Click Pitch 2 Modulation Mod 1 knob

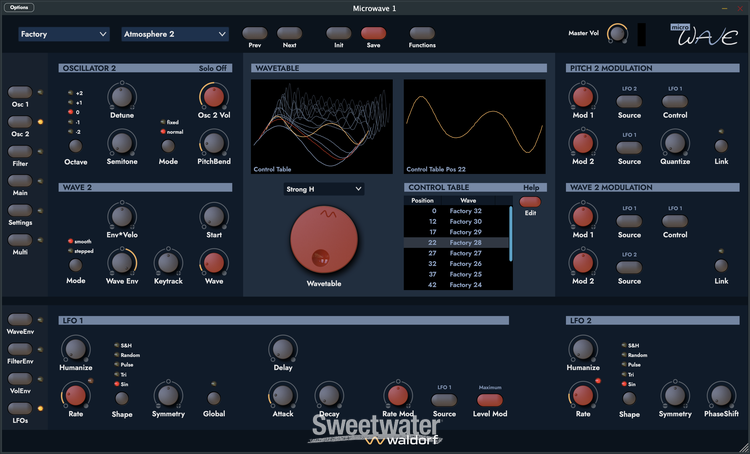[x=583, y=97]
